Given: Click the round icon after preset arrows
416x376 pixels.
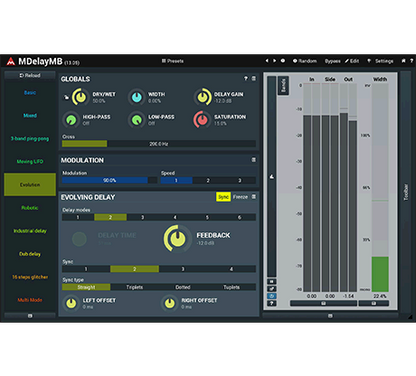Looking at the screenshot, I should 283,61.
